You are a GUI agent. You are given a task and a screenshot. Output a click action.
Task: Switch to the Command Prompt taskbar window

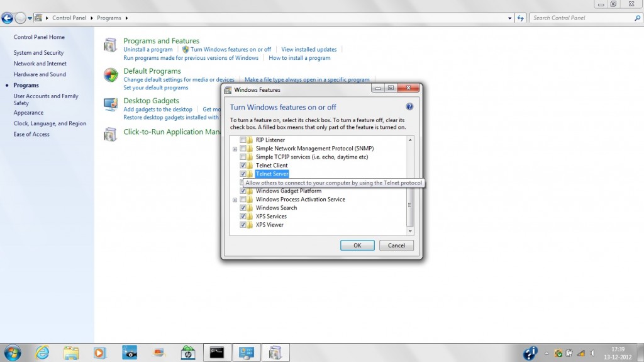(216, 352)
